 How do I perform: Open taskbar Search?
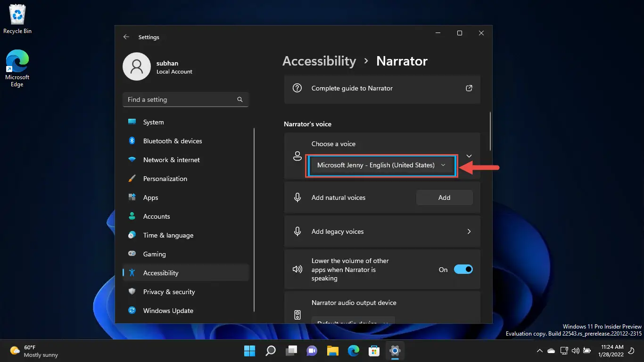tap(271, 351)
